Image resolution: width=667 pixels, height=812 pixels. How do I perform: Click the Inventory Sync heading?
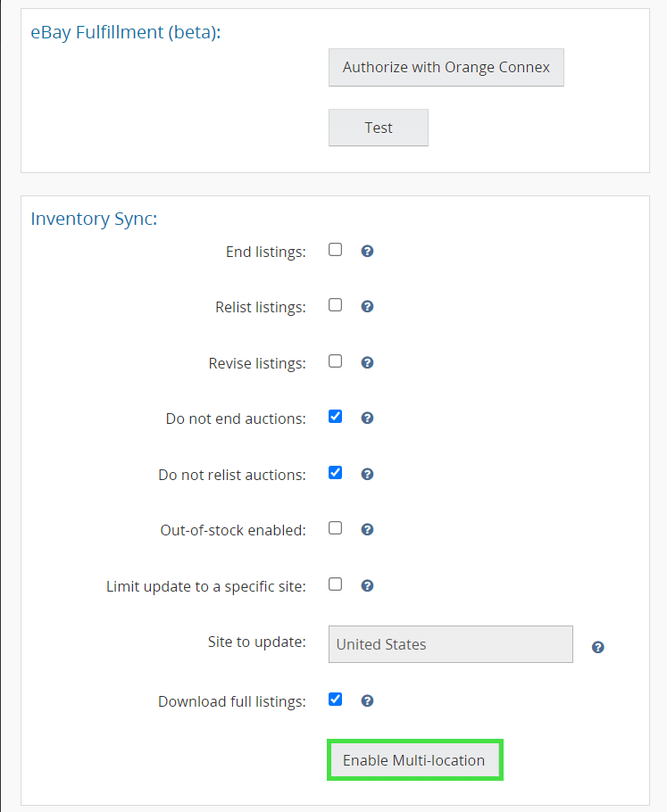pos(94,219)
